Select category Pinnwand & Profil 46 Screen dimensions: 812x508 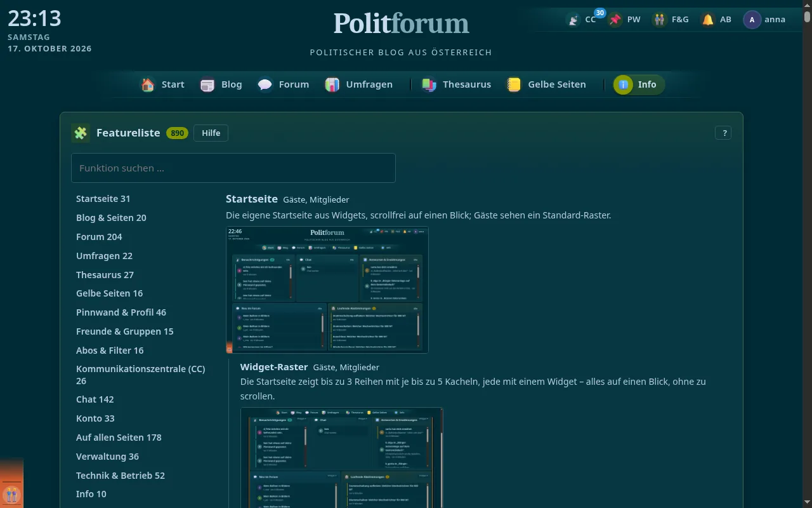[x=121, y=312]
